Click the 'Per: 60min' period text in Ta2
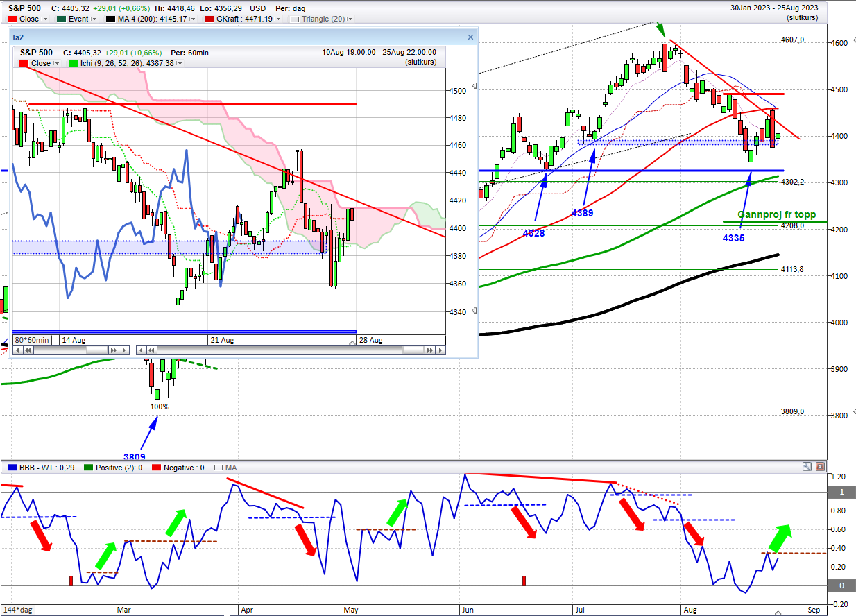 190,53
